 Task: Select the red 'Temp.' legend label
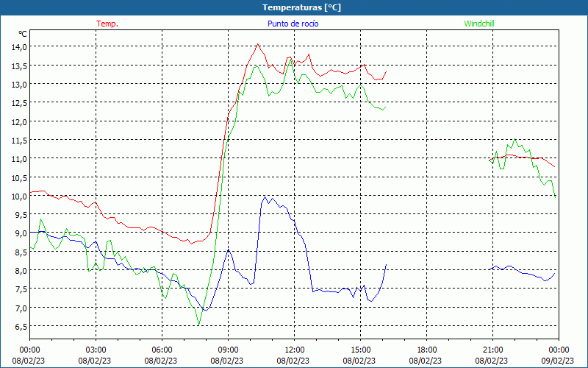pos(107,24)
